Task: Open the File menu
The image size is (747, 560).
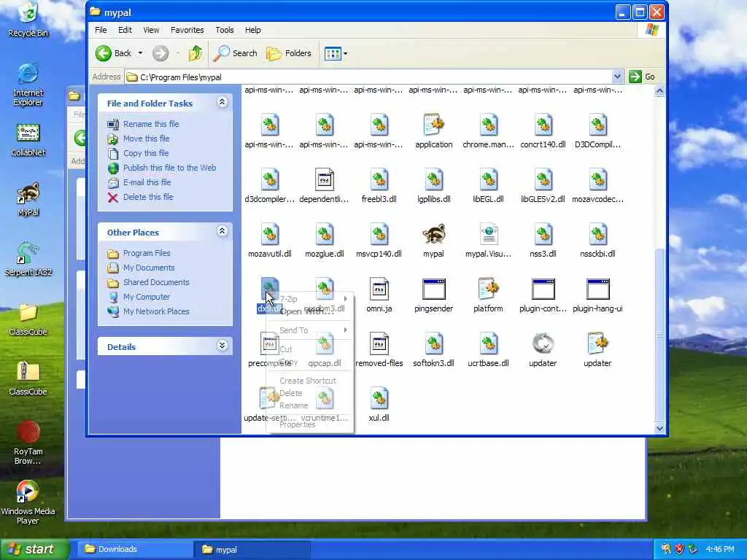Action: pos(101,30)
